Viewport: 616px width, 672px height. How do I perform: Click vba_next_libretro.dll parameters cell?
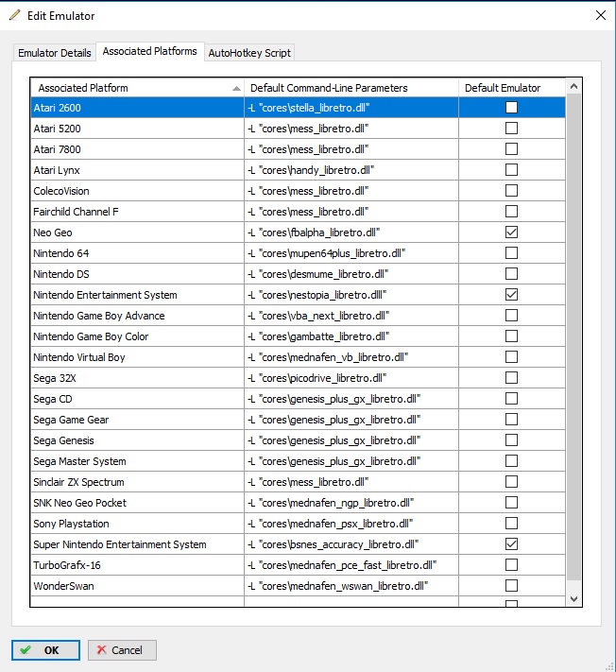(351, 316)
